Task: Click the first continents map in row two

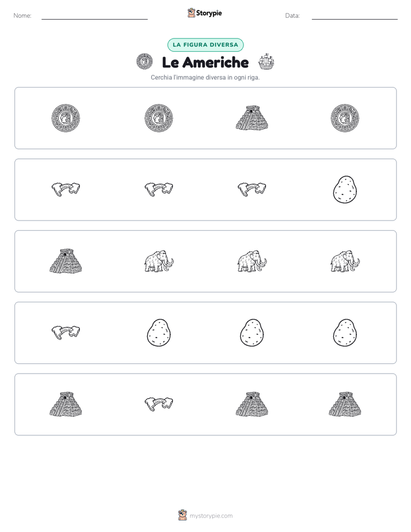Action: tap(66, 189)
